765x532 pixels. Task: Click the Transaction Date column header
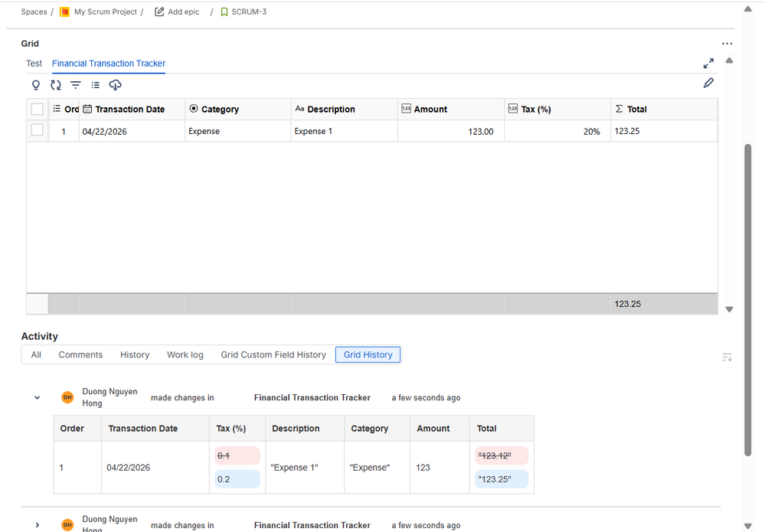[x=132, y=109]
